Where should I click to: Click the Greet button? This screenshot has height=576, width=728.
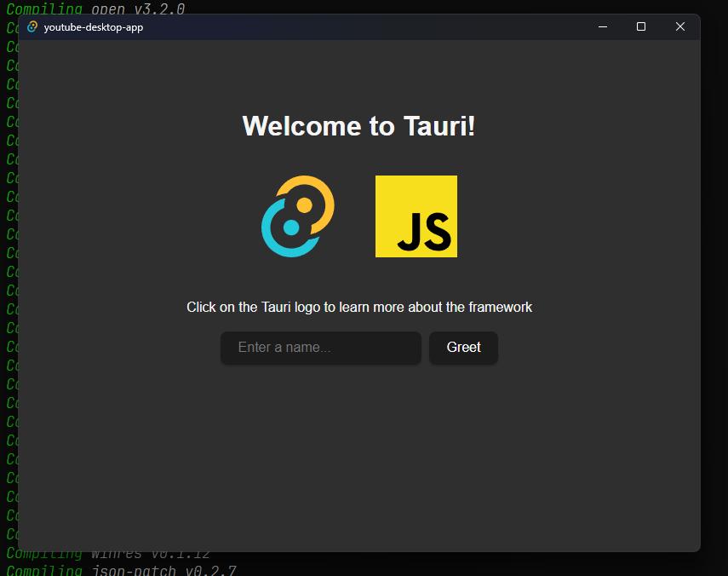point(463,348)
